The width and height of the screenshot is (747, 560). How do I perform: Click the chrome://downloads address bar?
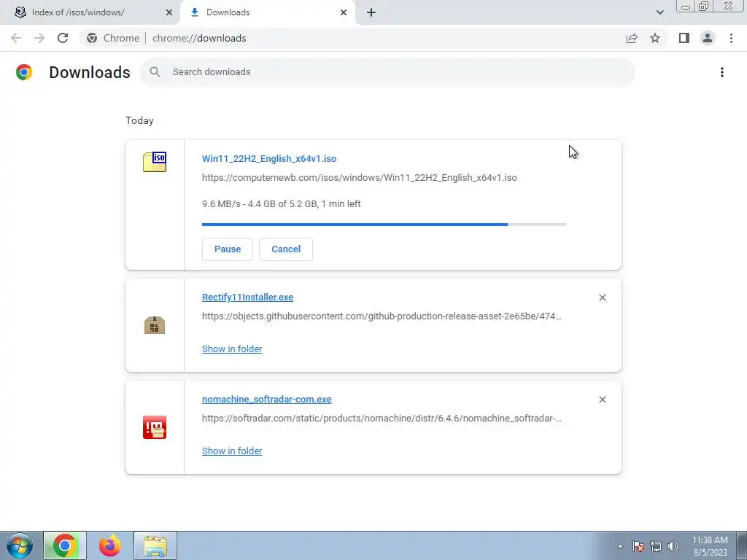[352, 38]
